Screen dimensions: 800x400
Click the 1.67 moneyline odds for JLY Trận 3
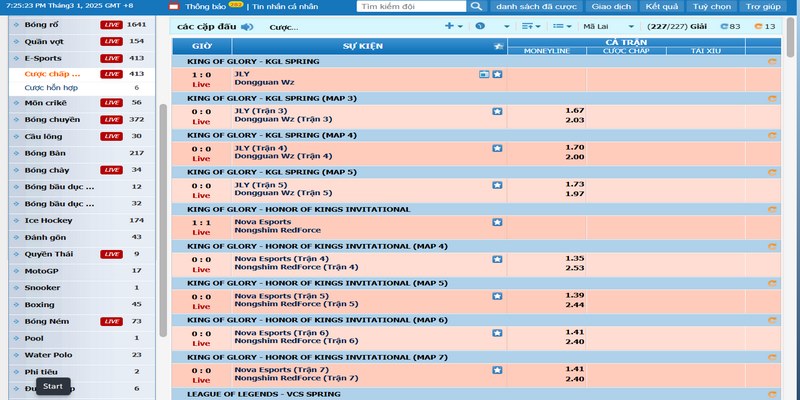574,110
